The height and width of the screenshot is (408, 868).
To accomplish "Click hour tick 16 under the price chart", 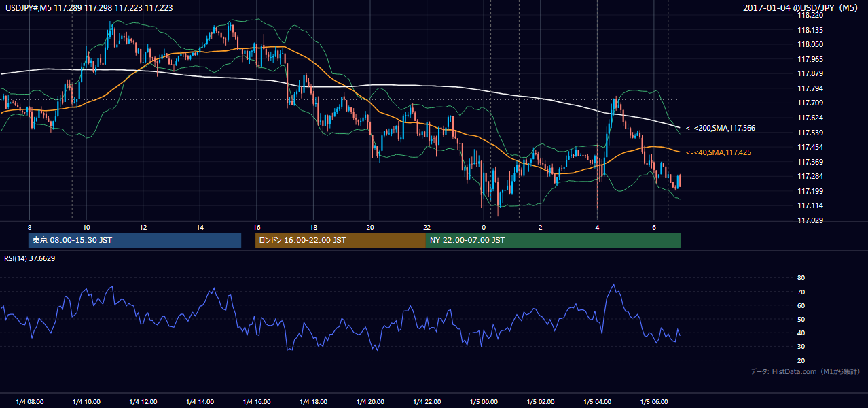I will click(x=256, y=227).
